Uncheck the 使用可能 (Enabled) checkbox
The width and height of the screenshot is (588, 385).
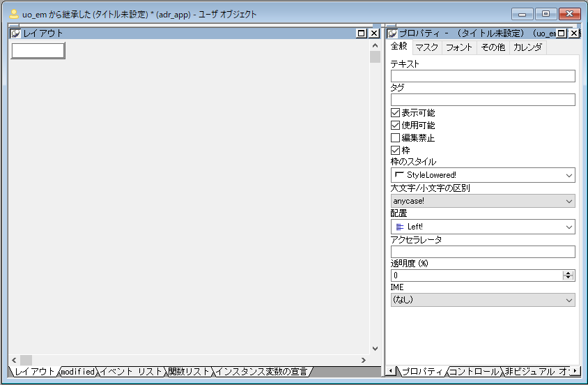(x=396, y=126)
